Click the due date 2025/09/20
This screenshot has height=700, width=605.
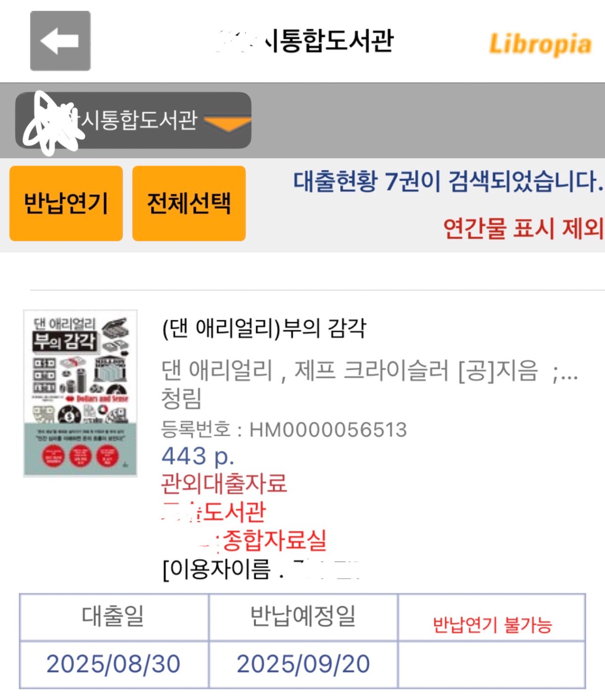pyautogui.click(x=303, y=664)
